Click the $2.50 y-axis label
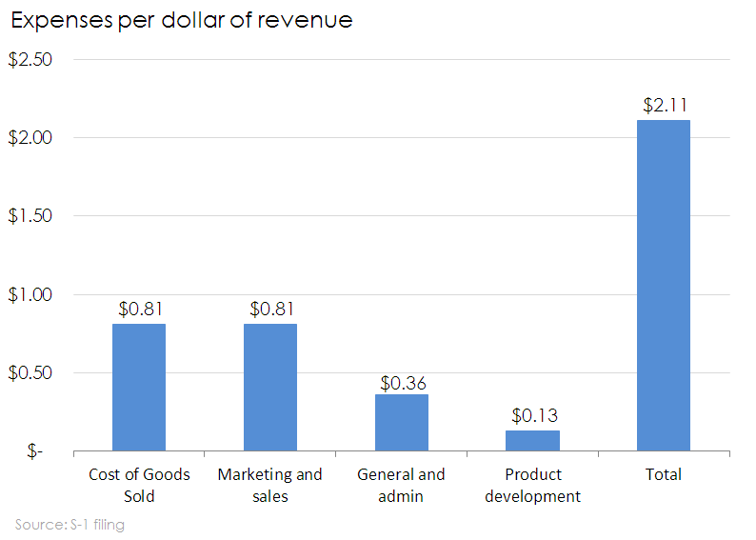 pos(30,59)
